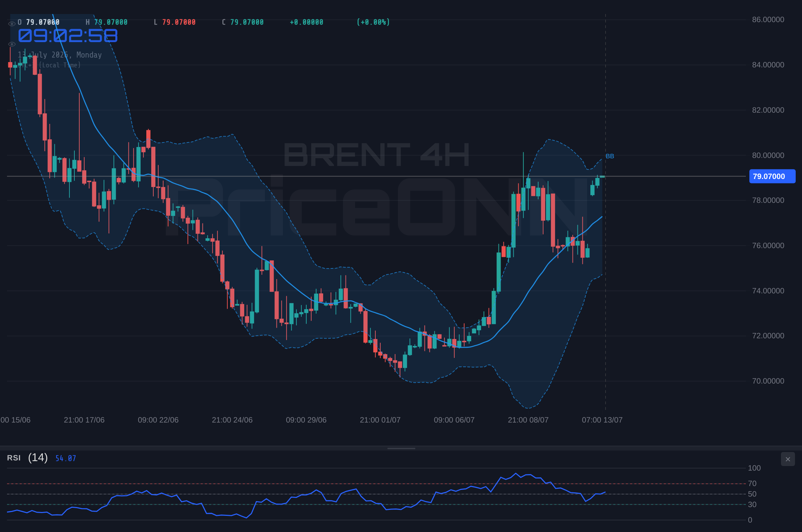The image size is (802, 532).
Task: Click the 21:00 08/07 time axis label
Action: point(528,420)
